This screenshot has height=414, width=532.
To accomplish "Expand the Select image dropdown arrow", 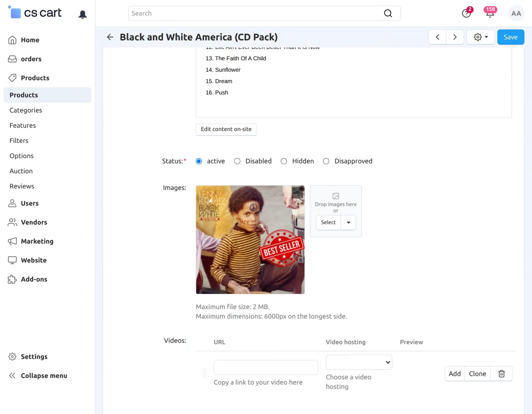I will point(348,223).
